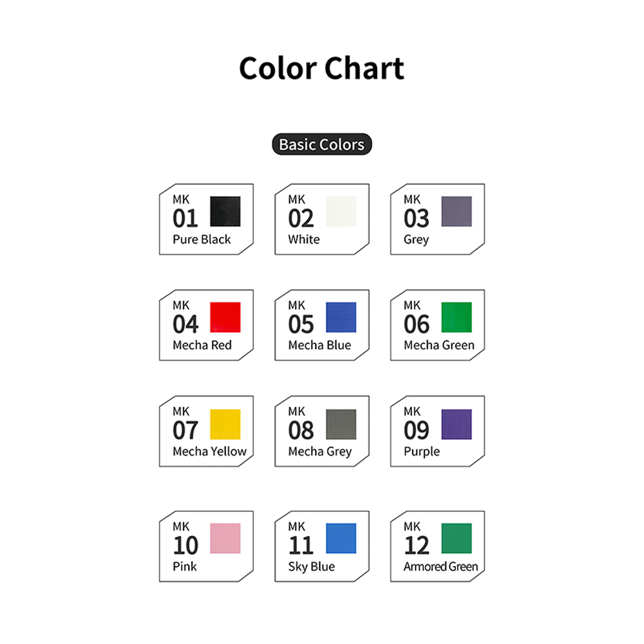The width and height of the screenshot is (644, 644).
Task: Select the MK 02 White color square
Action: (x=341, y=211)
